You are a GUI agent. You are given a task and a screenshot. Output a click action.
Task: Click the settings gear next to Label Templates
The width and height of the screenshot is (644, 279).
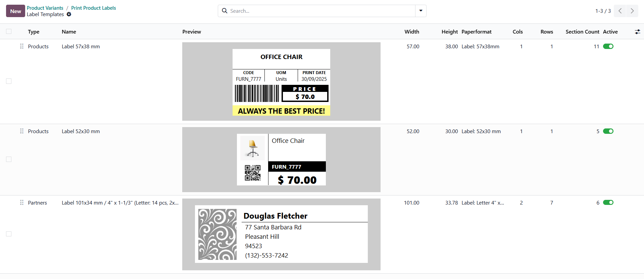[69, 14]
